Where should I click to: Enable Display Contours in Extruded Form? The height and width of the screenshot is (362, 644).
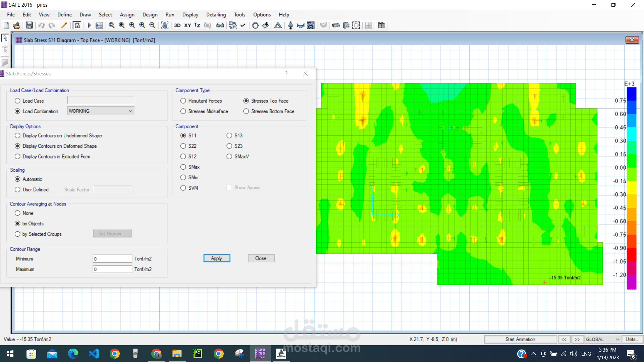[x=17, y=157]
